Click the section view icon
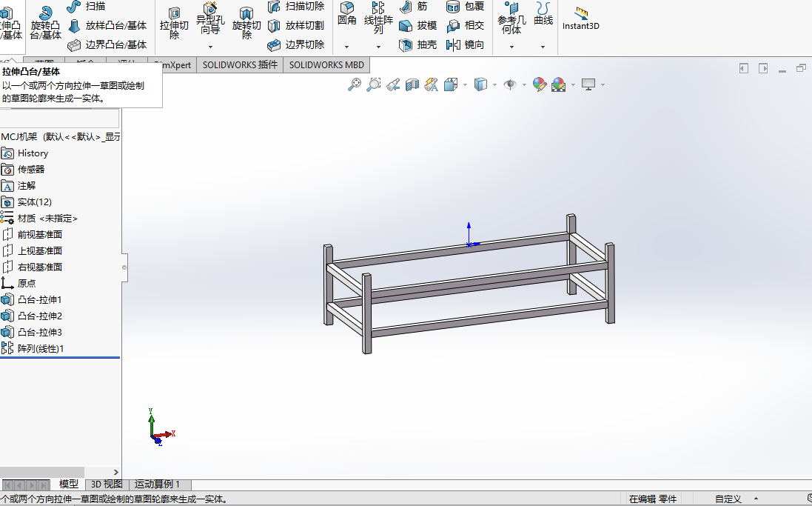 (x=412, y=84)
